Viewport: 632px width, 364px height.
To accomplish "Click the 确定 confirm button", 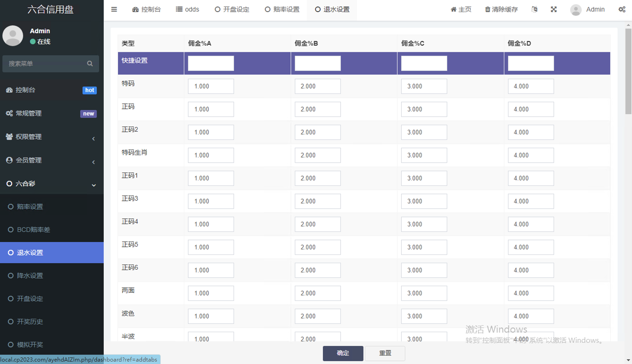I will [x=343, y=353].
